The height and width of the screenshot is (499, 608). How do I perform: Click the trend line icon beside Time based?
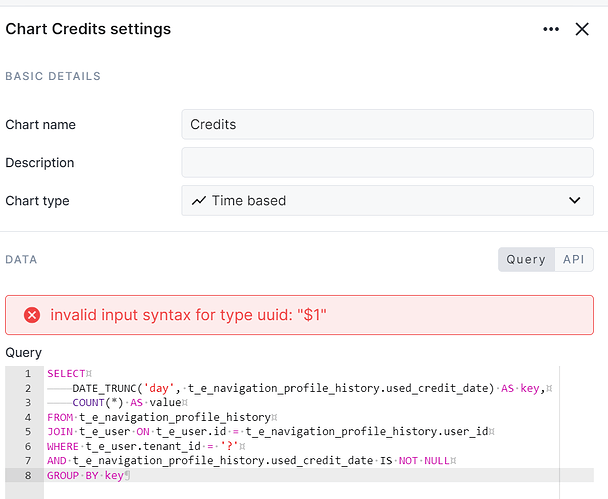(199, 200)
